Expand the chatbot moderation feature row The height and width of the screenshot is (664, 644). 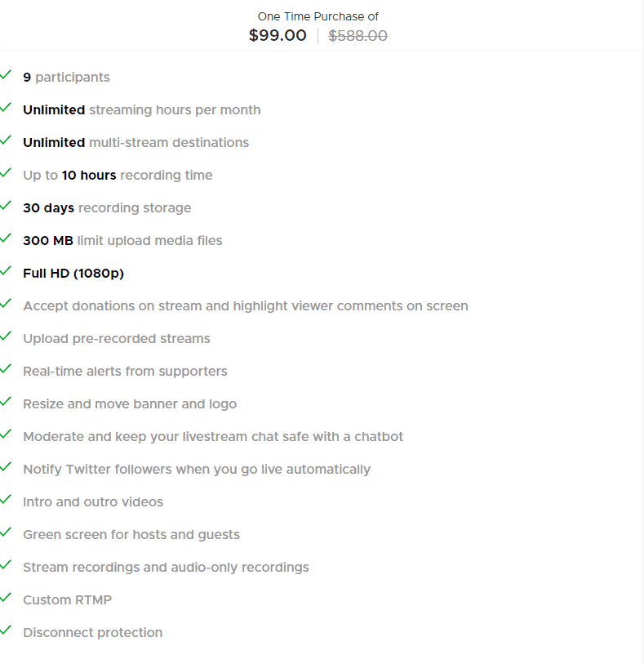212,436
